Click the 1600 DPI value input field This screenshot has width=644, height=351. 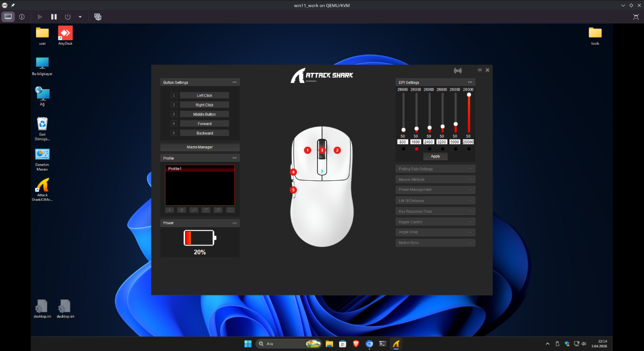[416, 142]
